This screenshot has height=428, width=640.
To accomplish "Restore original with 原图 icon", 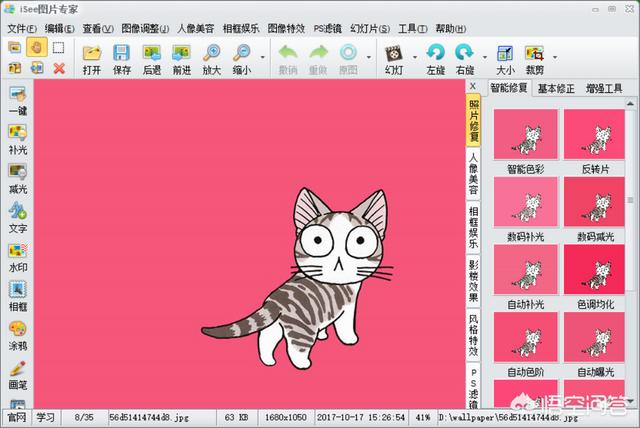I will point(348,53).
